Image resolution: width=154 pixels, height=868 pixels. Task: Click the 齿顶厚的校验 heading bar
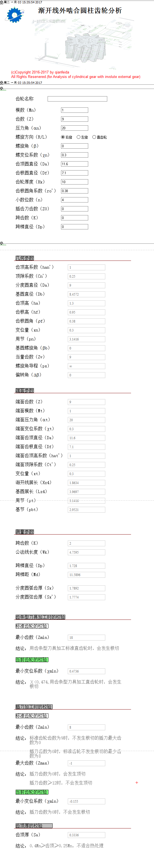click(x=34, y=826)
